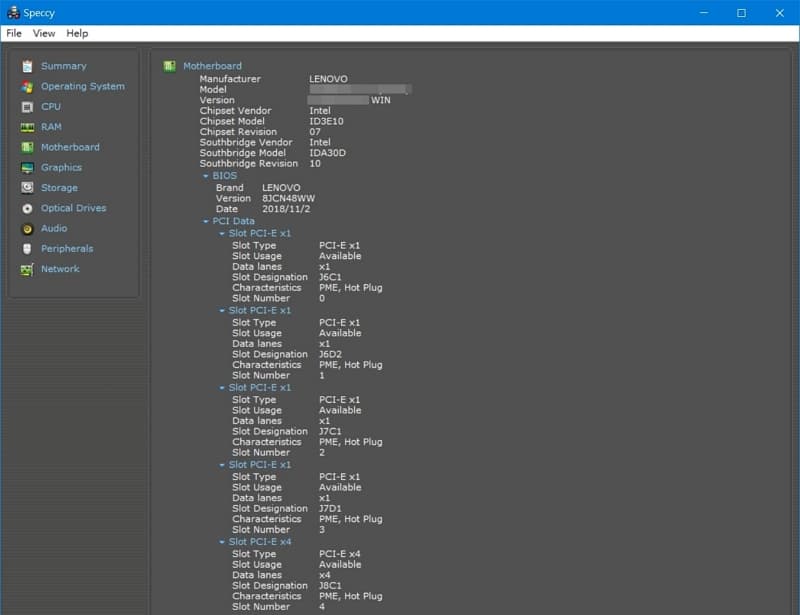The width and height of the screenshot is (800, 615).
Task: Minimize the Speccy window
Action: coord(704,13)
